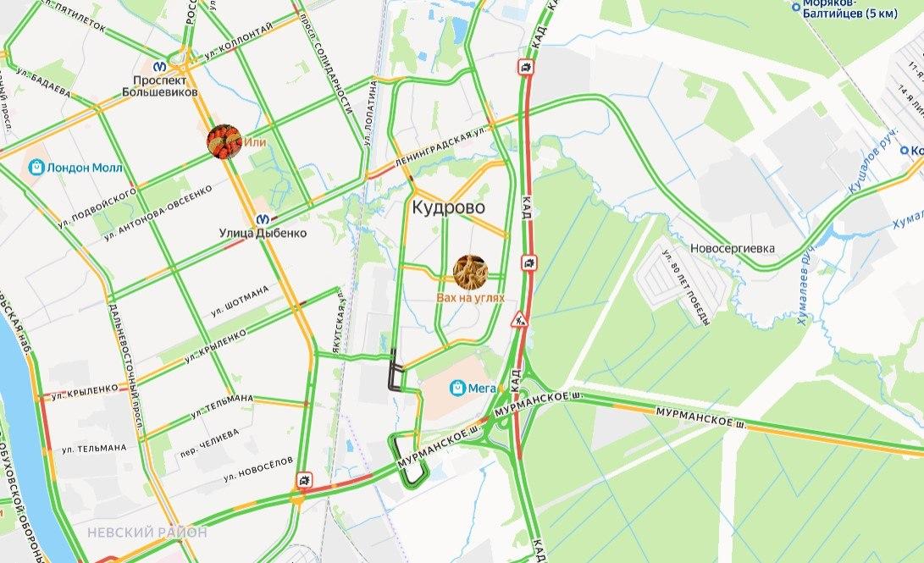The width and height of the screenshot is (924, 563).
Task: Click the roadworks warning triangle on КАД
Action: pyautogui.click(x=519, y=320)
